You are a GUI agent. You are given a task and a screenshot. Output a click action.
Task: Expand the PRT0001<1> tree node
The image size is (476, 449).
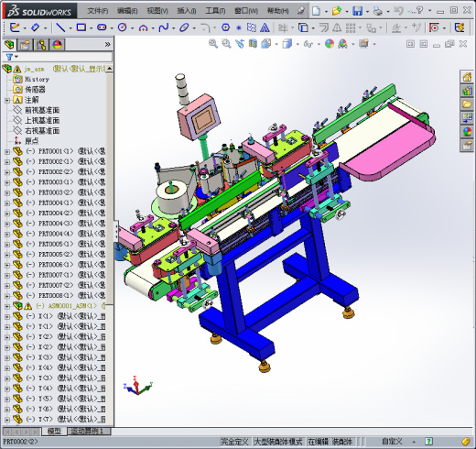7,151
